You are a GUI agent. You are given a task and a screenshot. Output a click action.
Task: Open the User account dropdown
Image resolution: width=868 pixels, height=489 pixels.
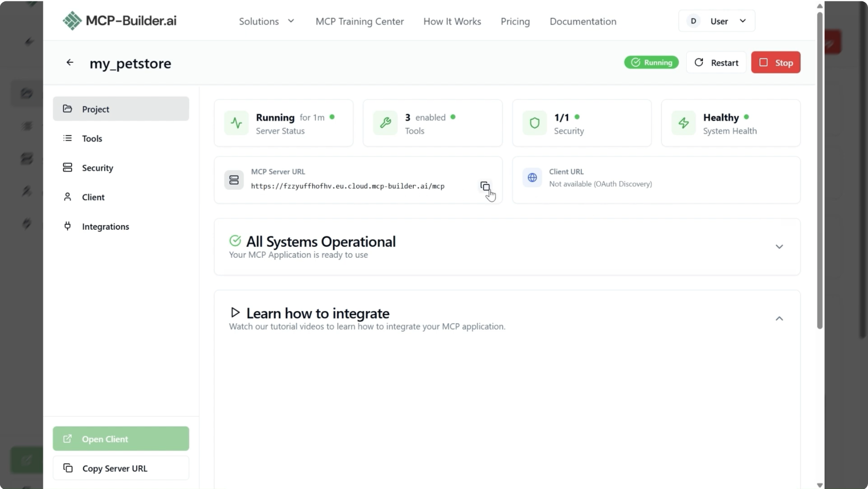coord(717,21)
